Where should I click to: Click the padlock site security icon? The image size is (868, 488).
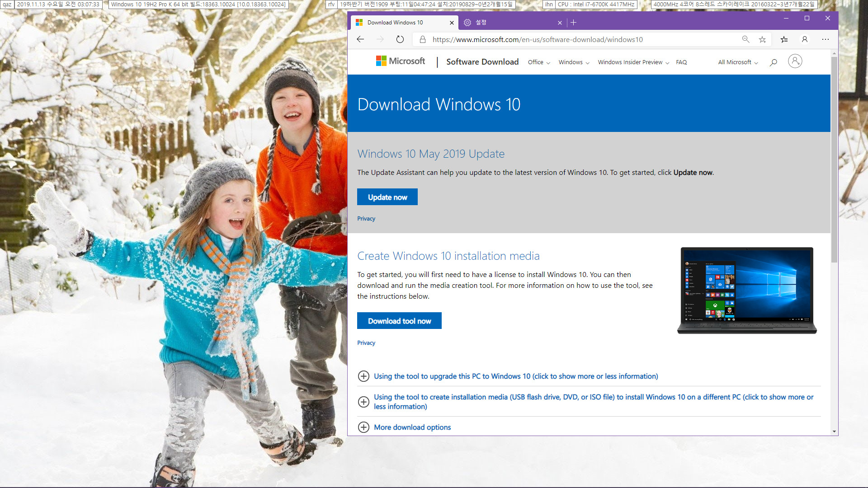423,39
